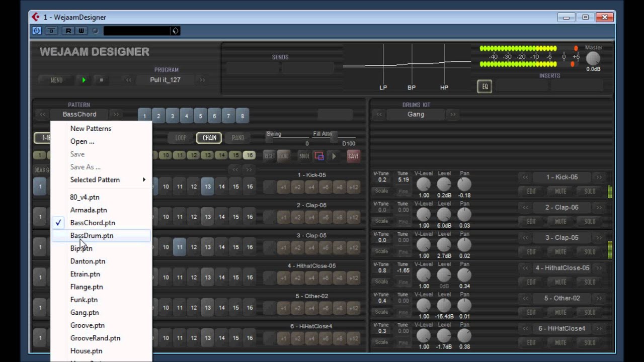Start playback with the green play button
Screen dimensions: 644x362
[84, 80]
